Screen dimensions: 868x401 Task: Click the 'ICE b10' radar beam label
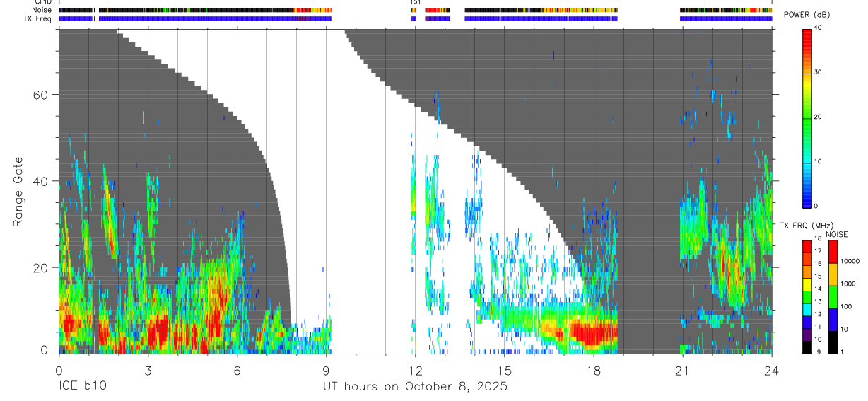point(81,387)
